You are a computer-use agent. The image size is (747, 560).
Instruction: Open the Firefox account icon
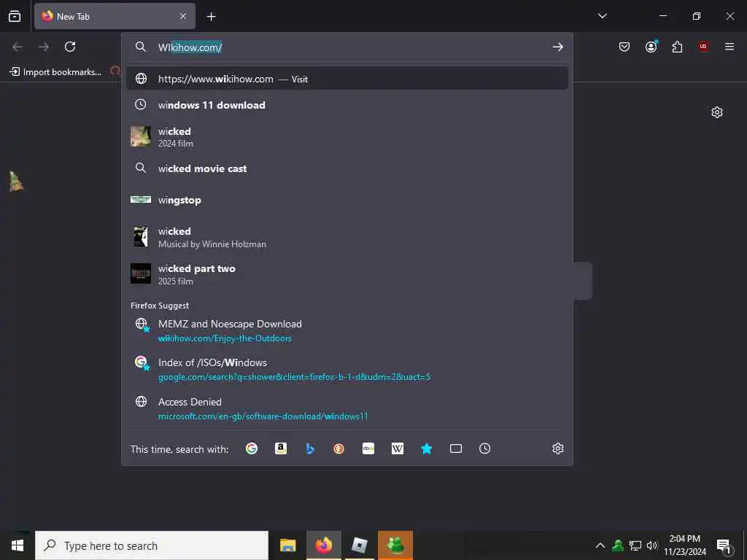tap(651, 47)
